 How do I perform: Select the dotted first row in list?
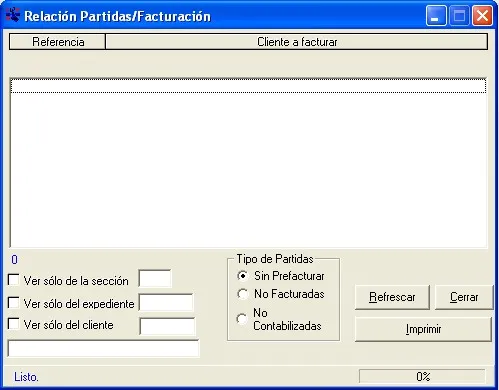tap(248, 86)
